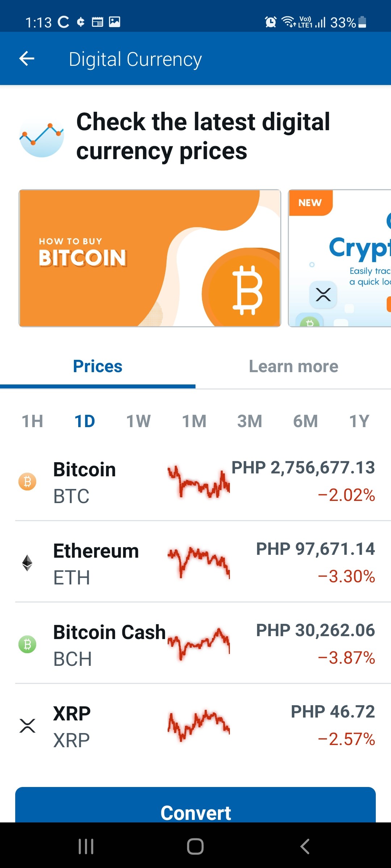Tap the Convert button
Image resolution: width=391 pixels, height=868 pixels.
click(x=195, y=805)
